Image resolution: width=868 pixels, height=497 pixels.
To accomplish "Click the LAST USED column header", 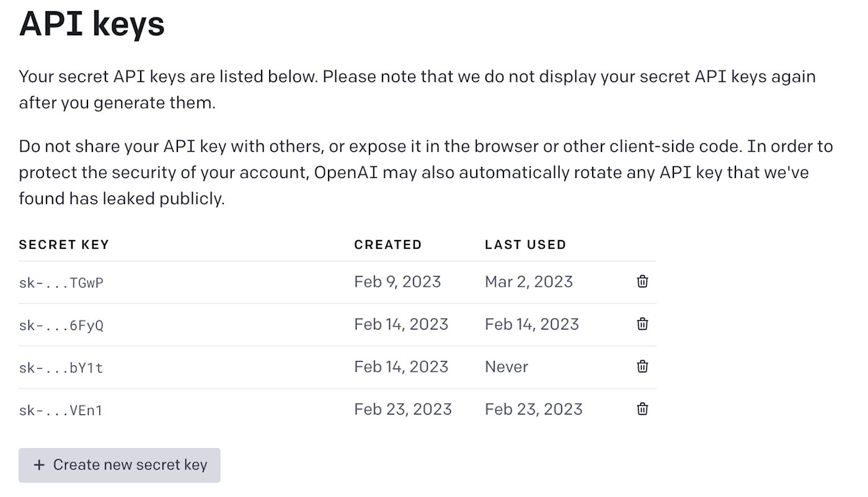I will click(525, 244).
